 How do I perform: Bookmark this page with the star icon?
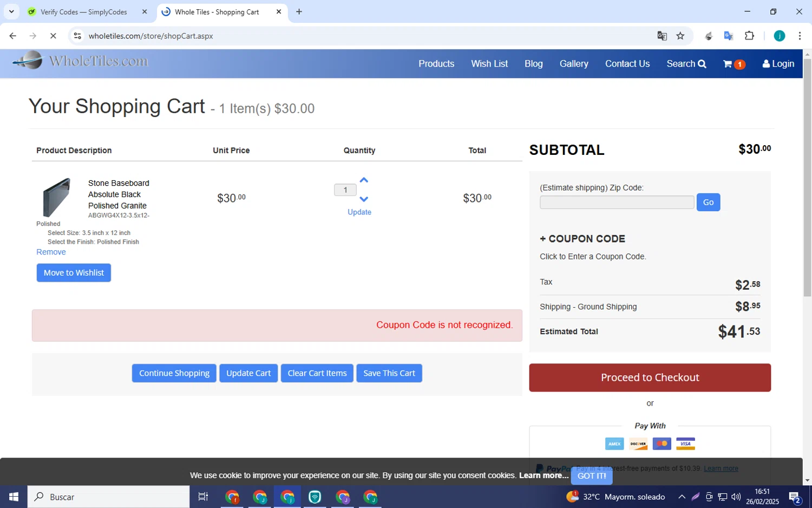(x=680, y=36)
